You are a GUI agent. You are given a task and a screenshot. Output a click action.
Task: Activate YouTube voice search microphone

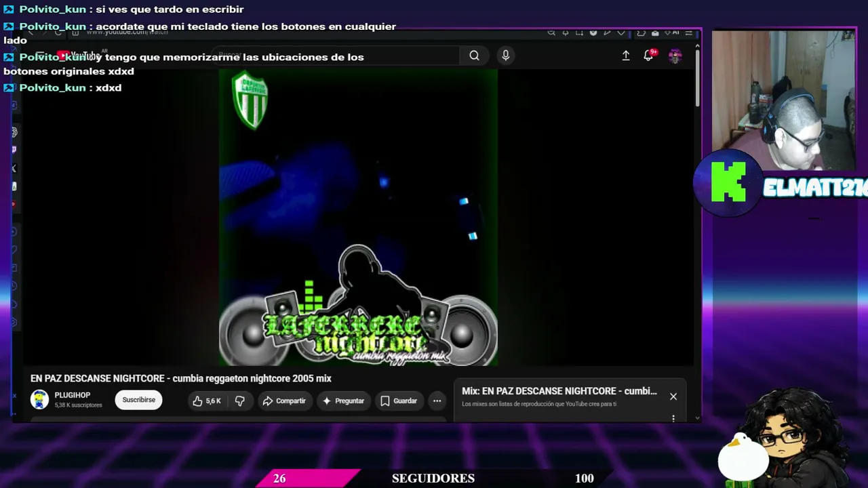[505, 56]
